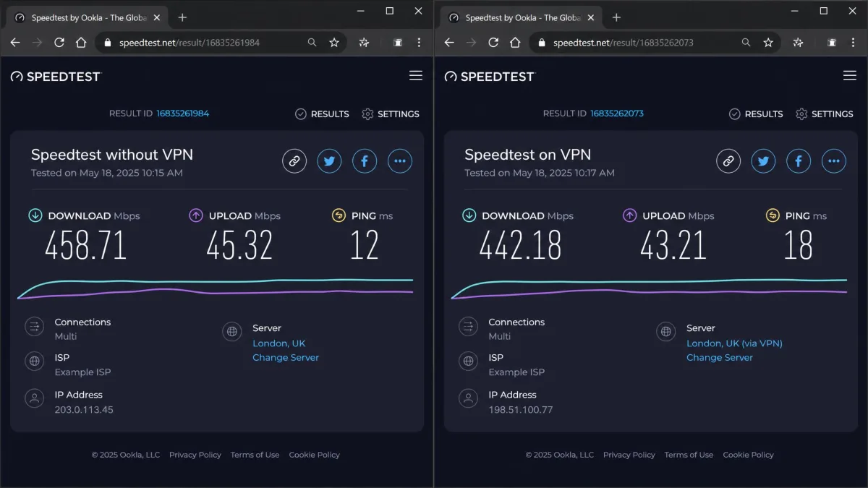This screenshot has height=488, width=868.
Task: Click the Speedtest without VPN title
Action: tap(112, 154)
